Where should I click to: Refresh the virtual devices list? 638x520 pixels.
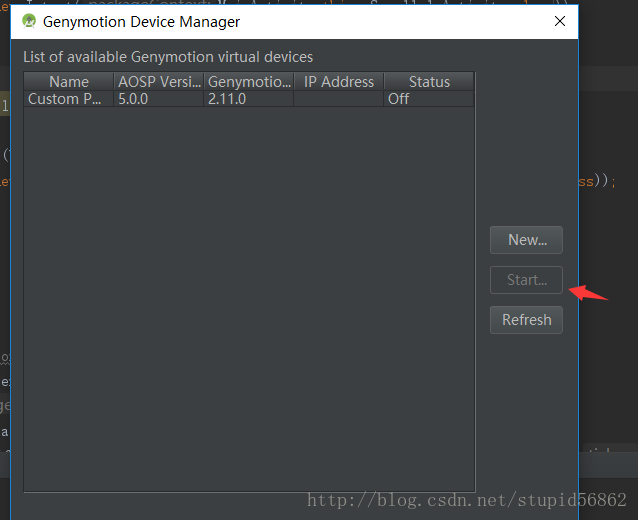[526, 320]
